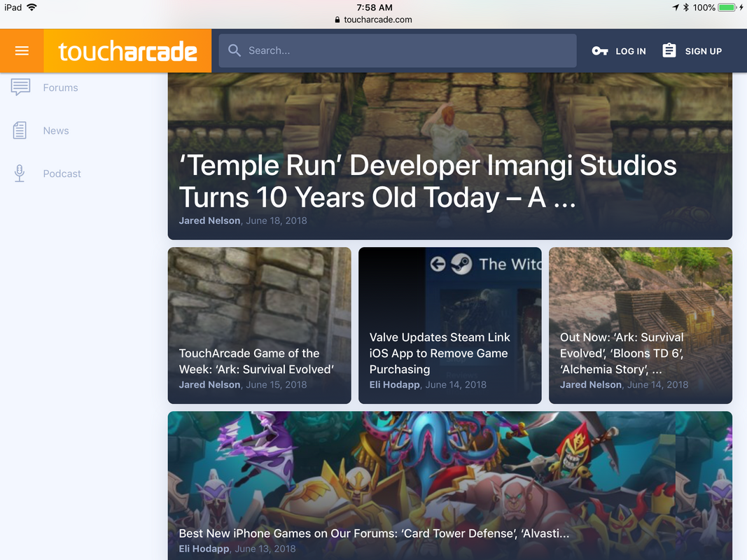The width and height of the screenshot is (747, 560).
Task: Open the SIGN UP link
Action: coord(703,51)
